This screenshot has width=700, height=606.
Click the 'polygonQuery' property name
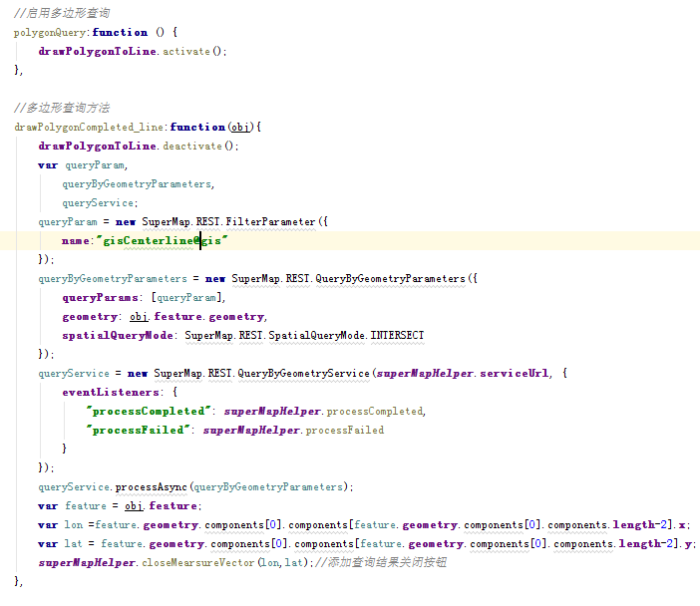[x=50, y=33]
